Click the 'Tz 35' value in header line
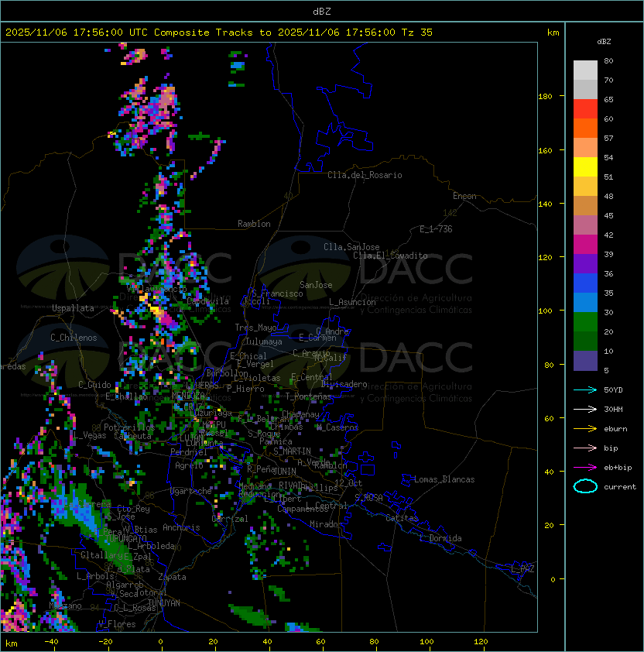Viewport: 644px width, 652px height. pyautogui.click(x=417, y=33)
